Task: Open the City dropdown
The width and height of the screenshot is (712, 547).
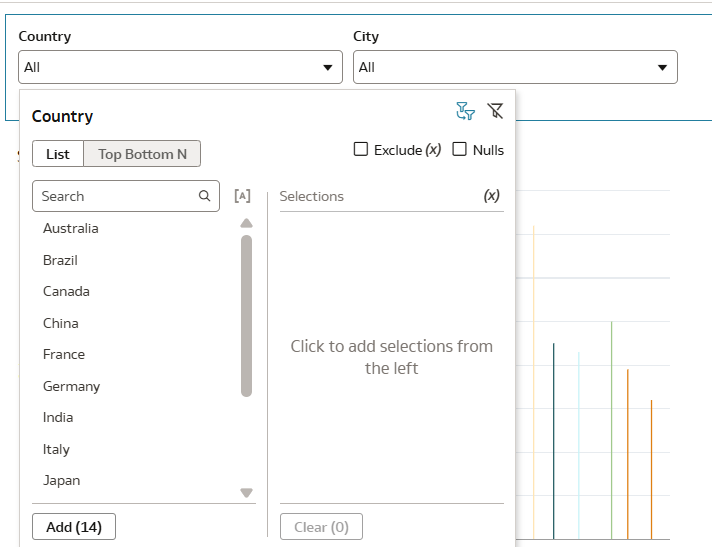Action: (x=515, y=67)
